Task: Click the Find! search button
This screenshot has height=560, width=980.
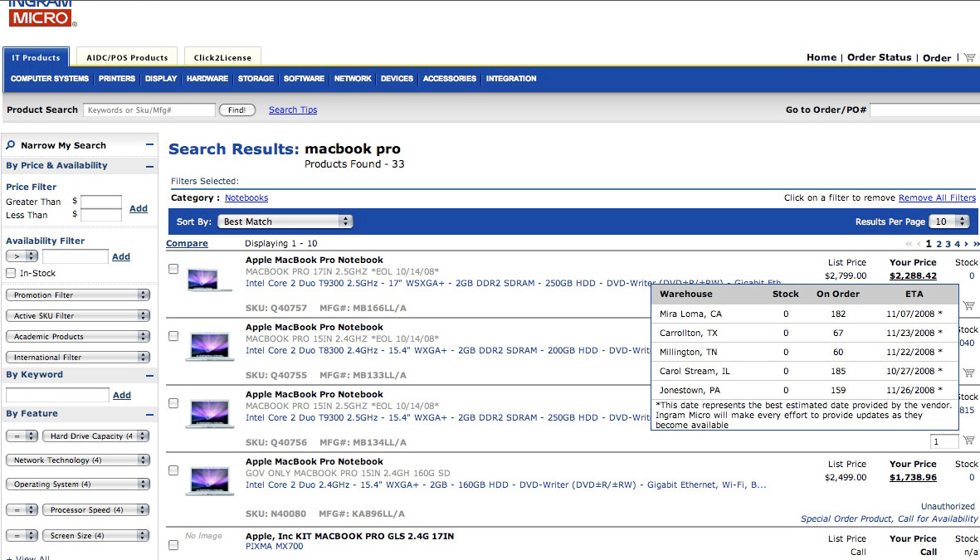Action: click(236, 110)
